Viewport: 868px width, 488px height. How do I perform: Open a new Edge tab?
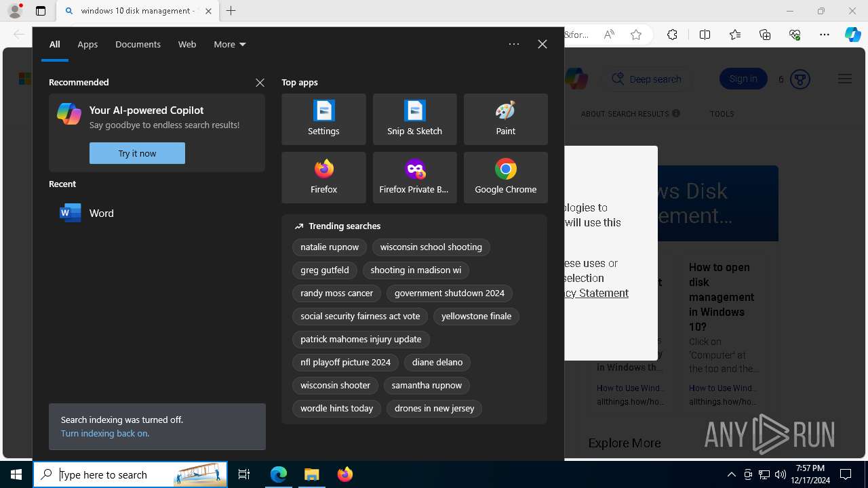coord(231,11)
